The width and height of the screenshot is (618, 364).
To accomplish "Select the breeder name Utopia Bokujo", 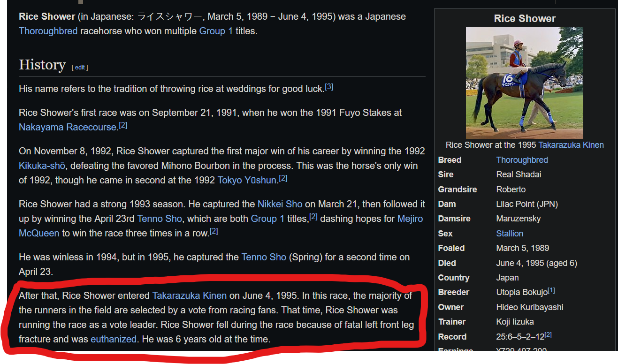I will coord(522,292).
